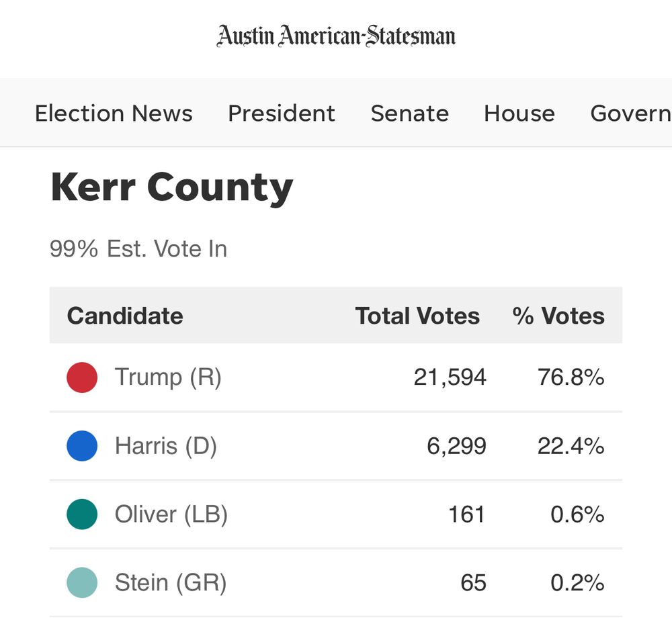Open the Austin American-Statesman logo homepage
This screenshot has width=672, height=632.
point(336,36)
